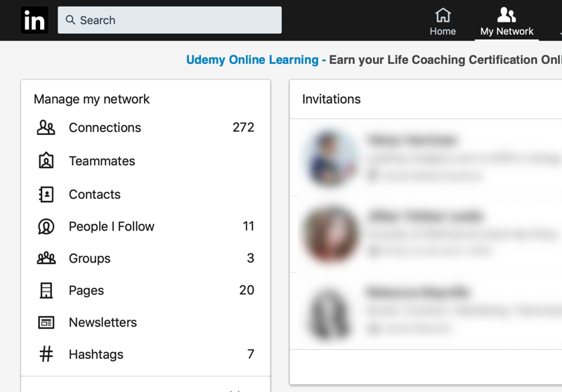Click the My Network people icon

pyautogui.click(x=507, y=15)
